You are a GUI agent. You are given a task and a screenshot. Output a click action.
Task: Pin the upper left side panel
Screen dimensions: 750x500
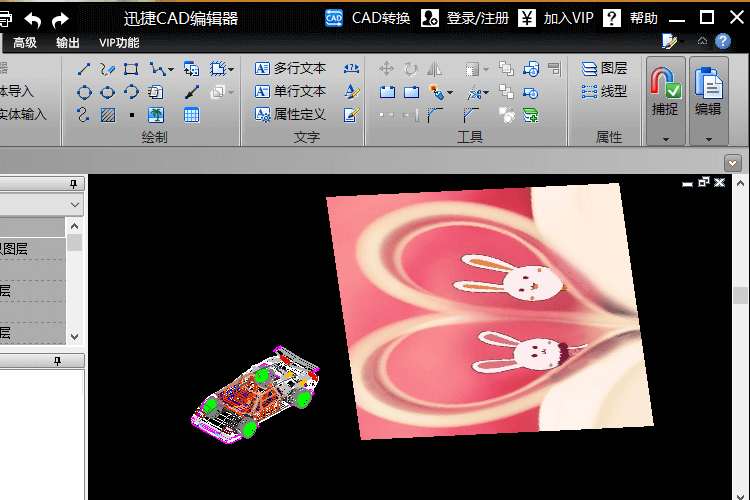[x=73, y=184]
